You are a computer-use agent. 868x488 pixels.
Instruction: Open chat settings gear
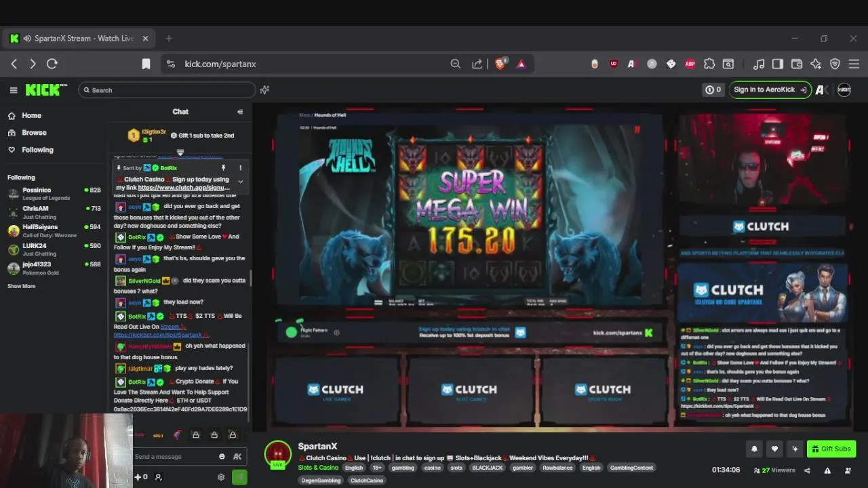(x=220, y=477)
